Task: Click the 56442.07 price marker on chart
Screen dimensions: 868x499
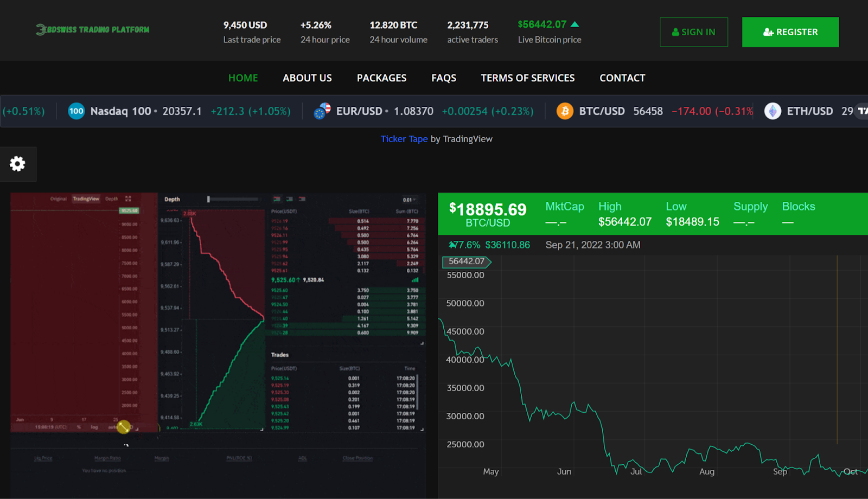Action: [467, 261]
